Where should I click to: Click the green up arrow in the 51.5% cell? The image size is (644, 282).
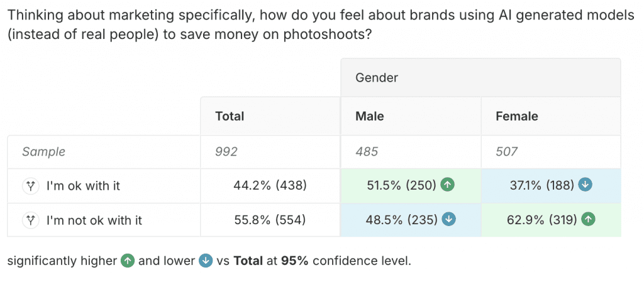point(447,185)
